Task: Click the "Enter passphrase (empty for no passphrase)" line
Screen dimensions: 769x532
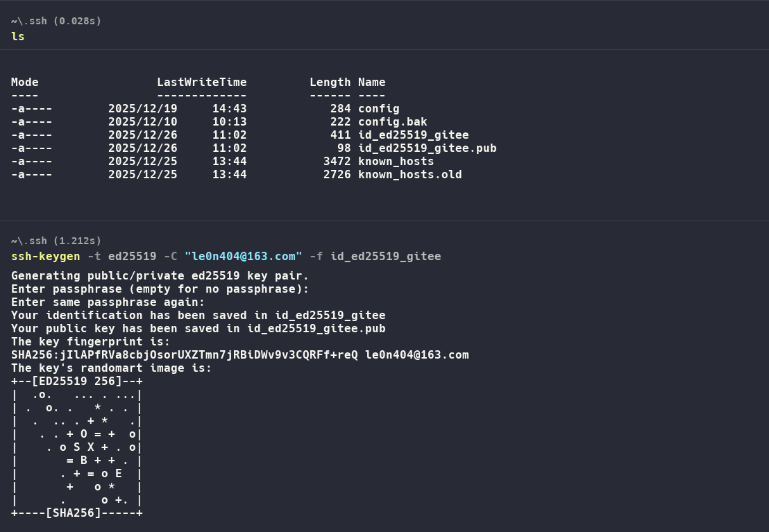Action: pyautogui.click(x=160, y=289)
